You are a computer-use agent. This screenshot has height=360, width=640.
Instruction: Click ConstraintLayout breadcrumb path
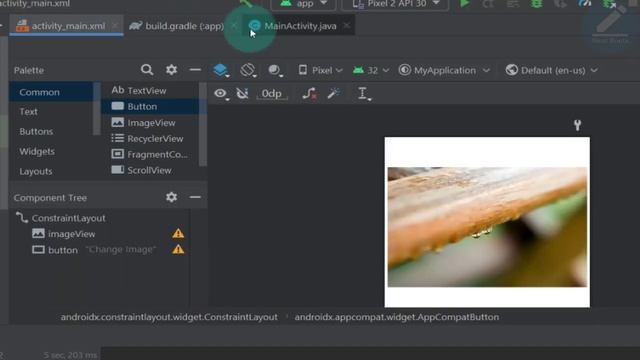(169, 317)
